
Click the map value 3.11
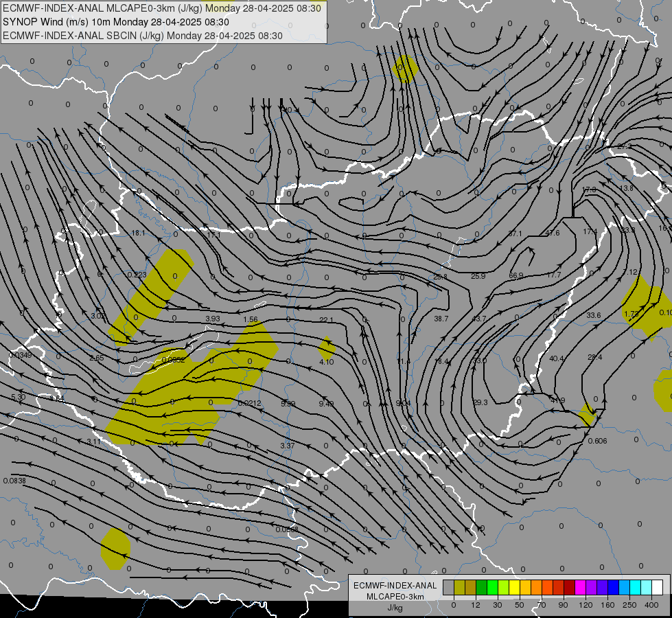tap(94, 442)
